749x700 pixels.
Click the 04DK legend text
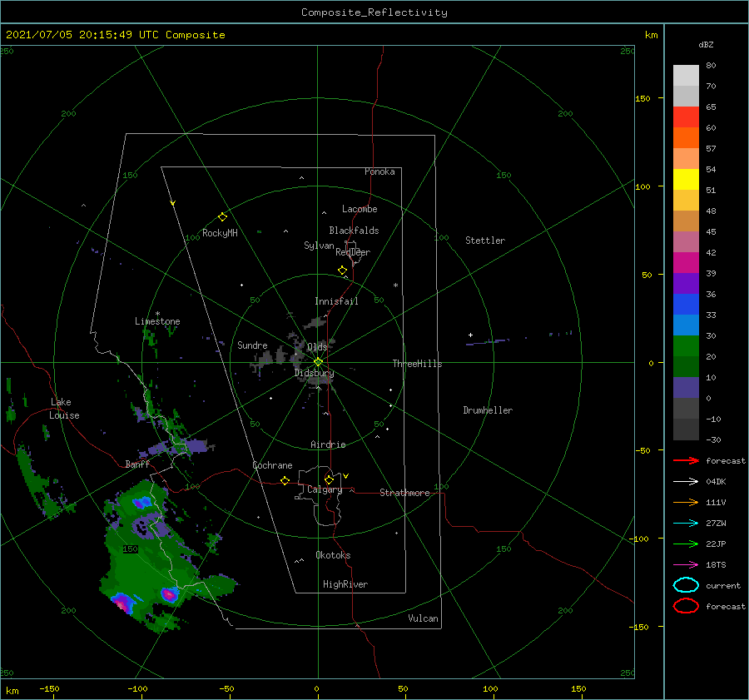point(716,482)
